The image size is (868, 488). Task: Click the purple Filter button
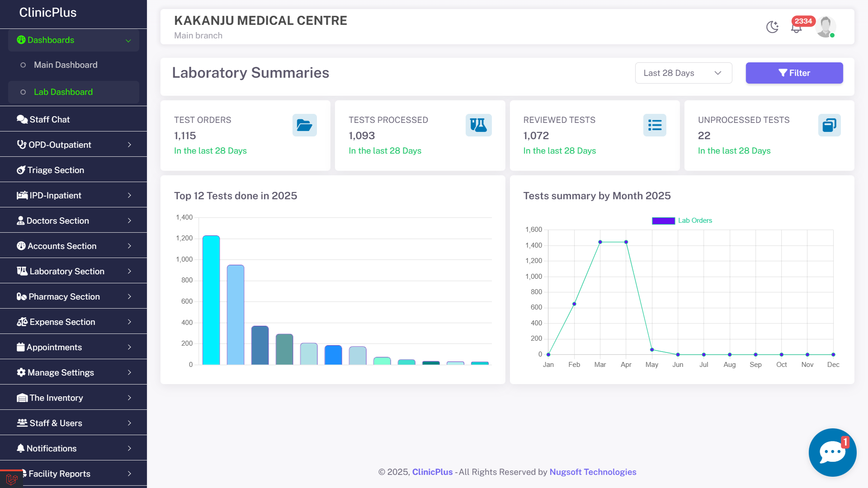click(x=794, y=73)
